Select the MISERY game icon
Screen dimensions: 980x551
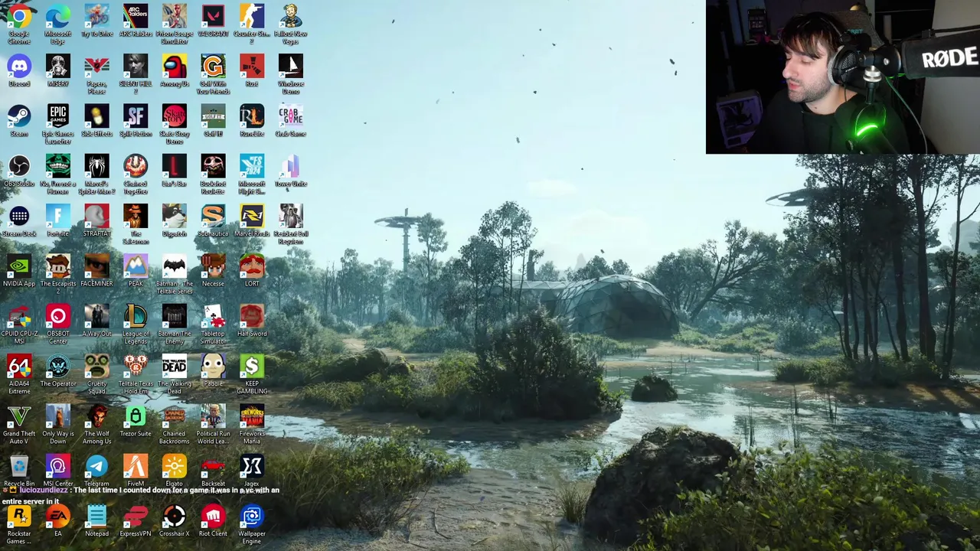(57, 67)
